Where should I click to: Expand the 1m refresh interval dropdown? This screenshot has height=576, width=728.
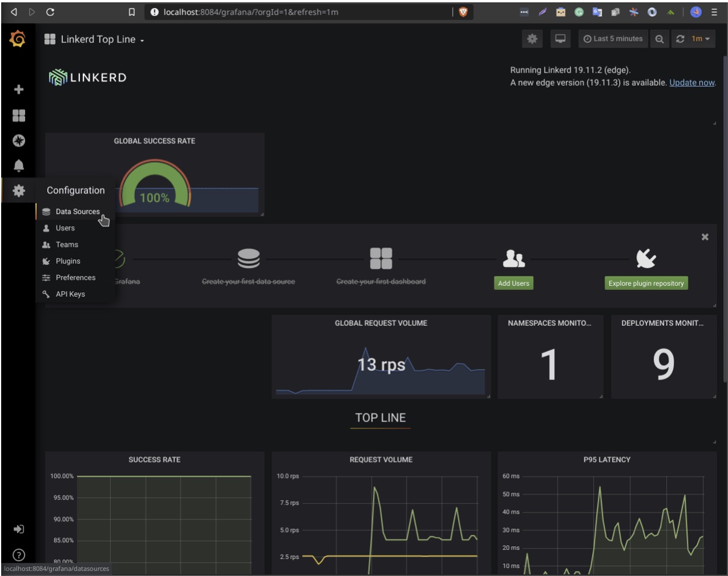point(701,39)
